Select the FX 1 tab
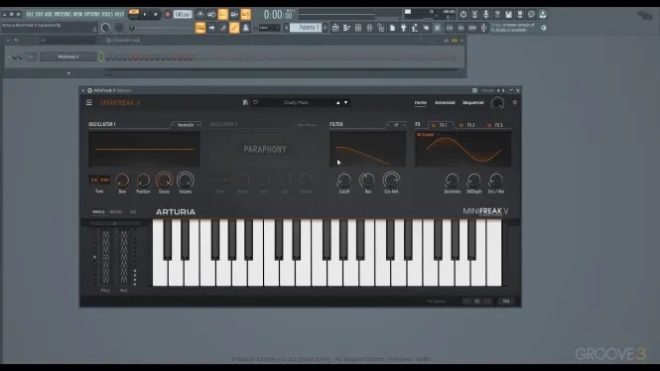 coord(442,125)
